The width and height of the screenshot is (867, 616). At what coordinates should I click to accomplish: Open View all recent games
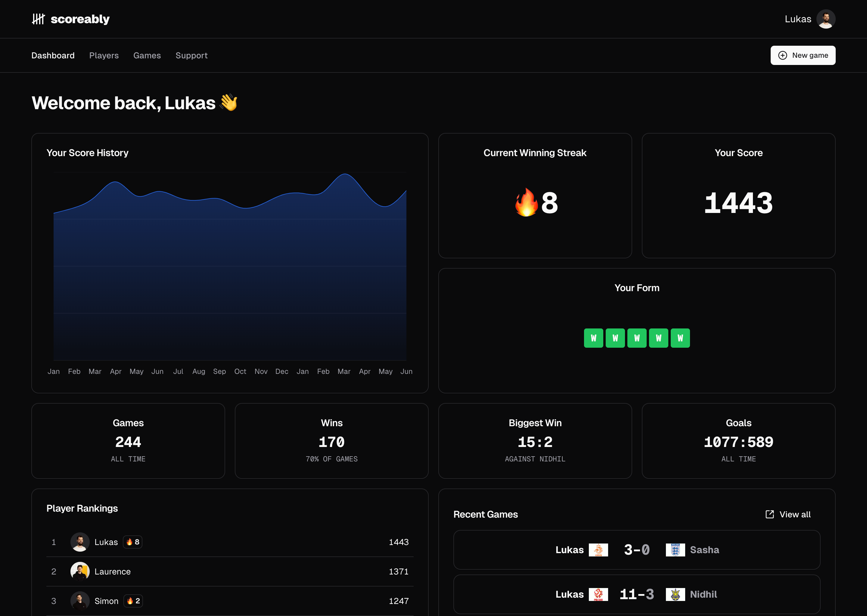point(794,514)
